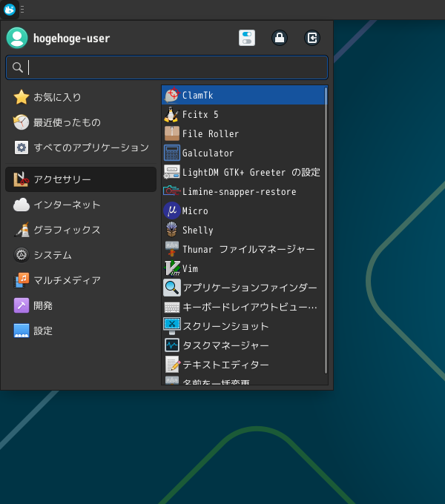Viewport: 445px width, 504px height.
Task: Open ClamTk antivirus from the list
Action: click(197, 96)
